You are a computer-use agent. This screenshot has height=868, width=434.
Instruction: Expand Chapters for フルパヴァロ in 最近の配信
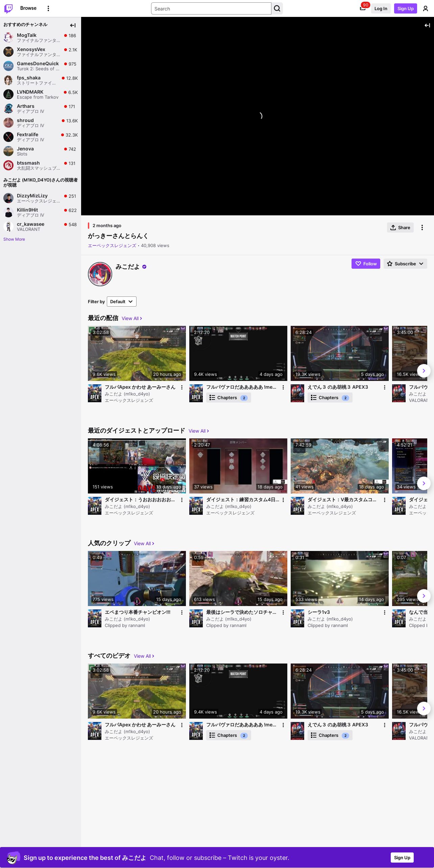click(228, 398)
